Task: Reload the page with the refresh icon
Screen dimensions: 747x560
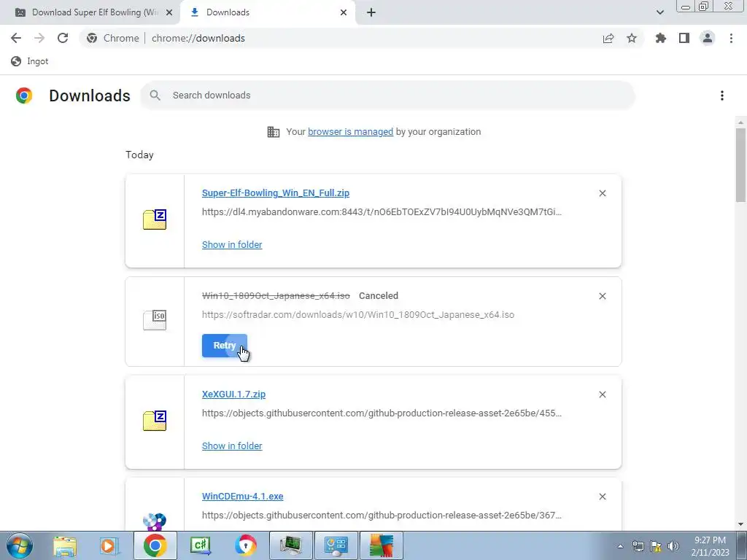Action: 63,38
